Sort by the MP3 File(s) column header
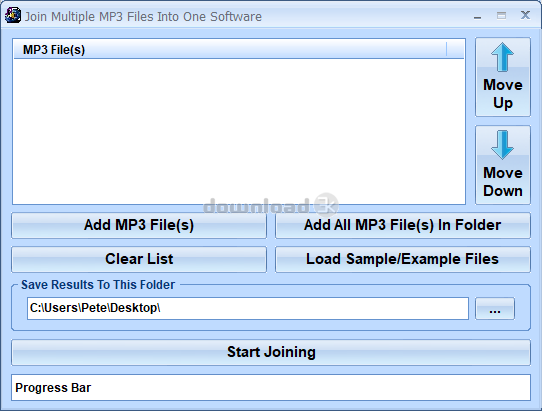The width and height of the screenshot is (542, 411). click(230, 49)
